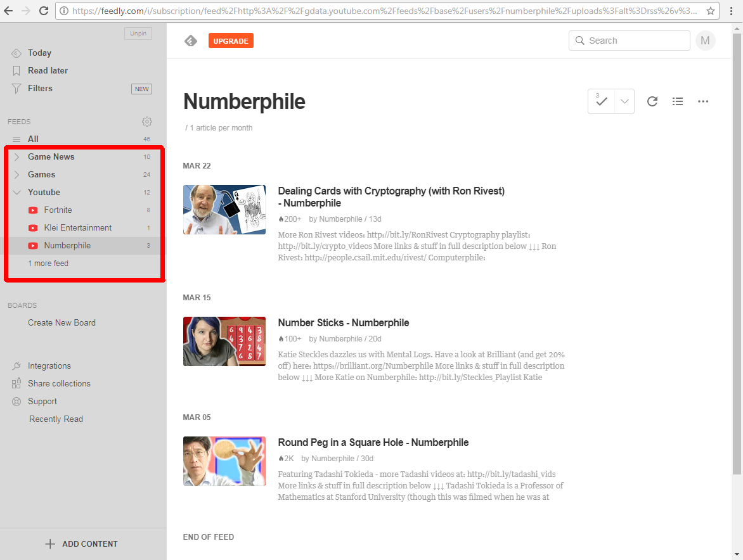Click the All feeds list icon
Image resolution: width=743 pixels, height=560 pixels.
click(x=16, y=139)
